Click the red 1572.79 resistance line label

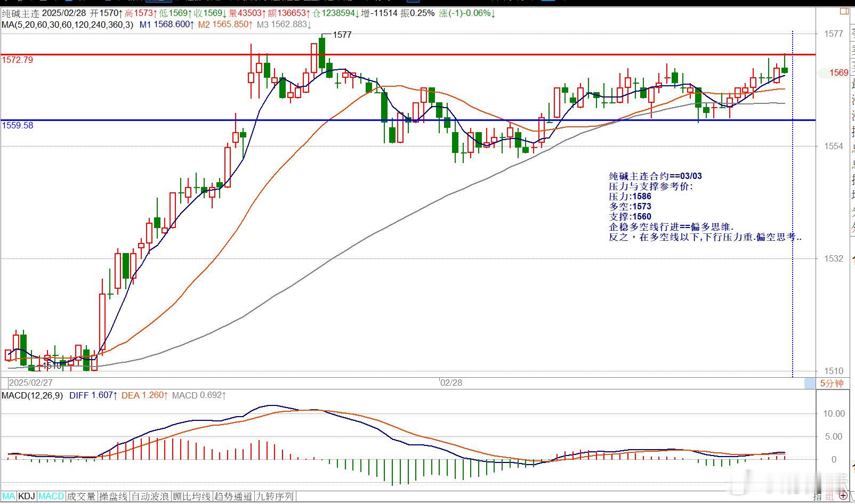17,60
